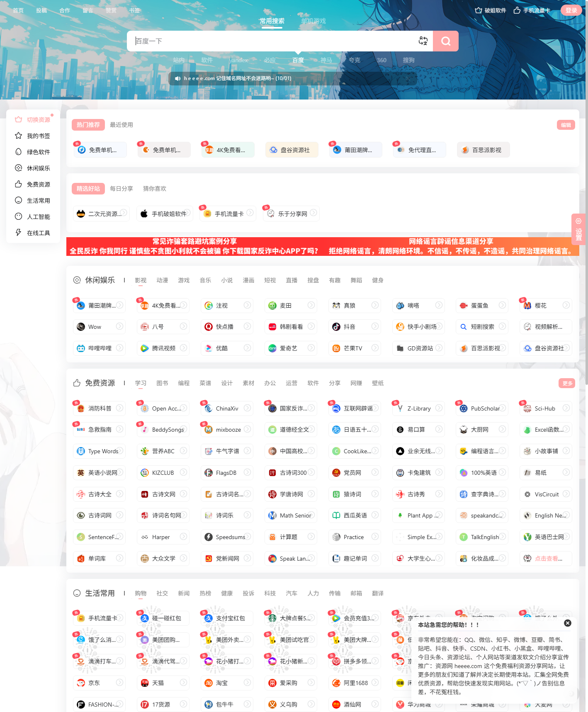Click the arrow chevron on the Sci-Hub tile
Viewport: 588px width, 712px height.
566,408
